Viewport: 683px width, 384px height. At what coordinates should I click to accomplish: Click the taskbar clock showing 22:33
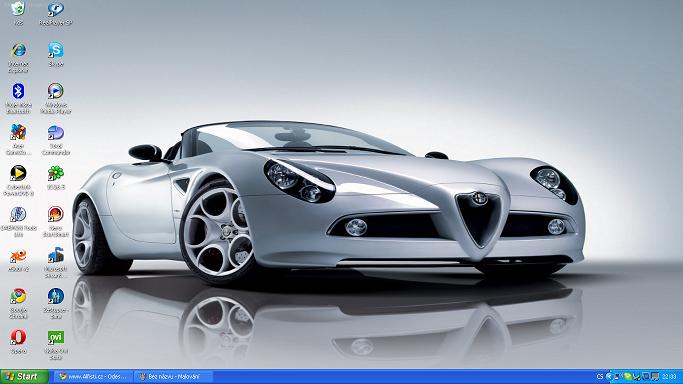[669, 377]
